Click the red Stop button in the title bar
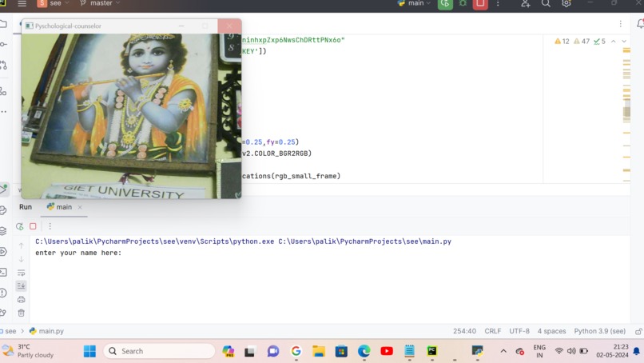Screen dimensions: 644x363 coord(480,4)
